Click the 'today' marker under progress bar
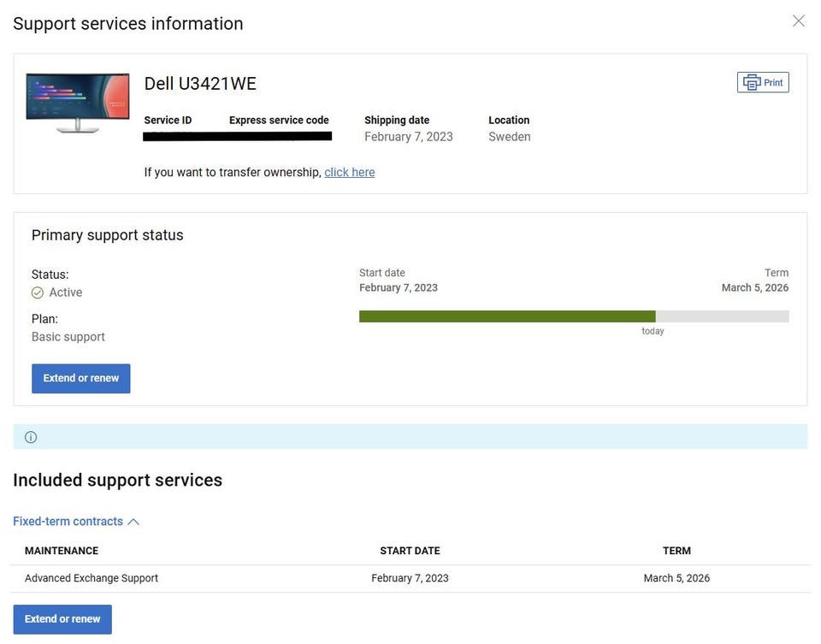The height and width of the screenshot is (644, 821). [653, 331]
